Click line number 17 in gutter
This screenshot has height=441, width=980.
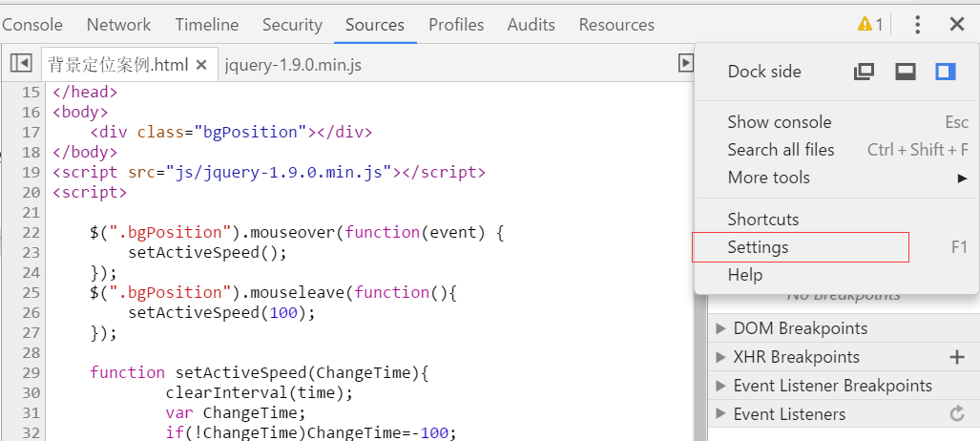[x=31, y=132]
